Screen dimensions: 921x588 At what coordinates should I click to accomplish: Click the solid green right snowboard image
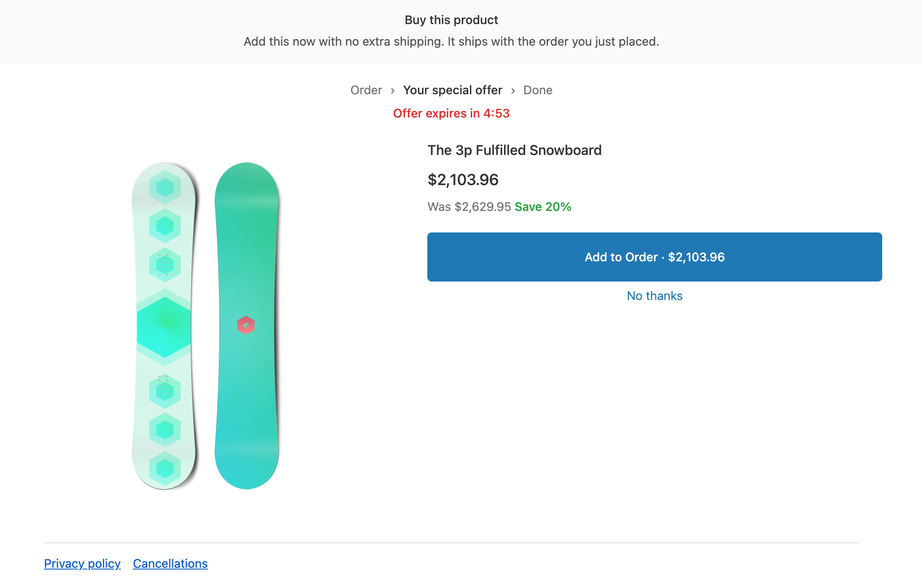click(246, 326)
